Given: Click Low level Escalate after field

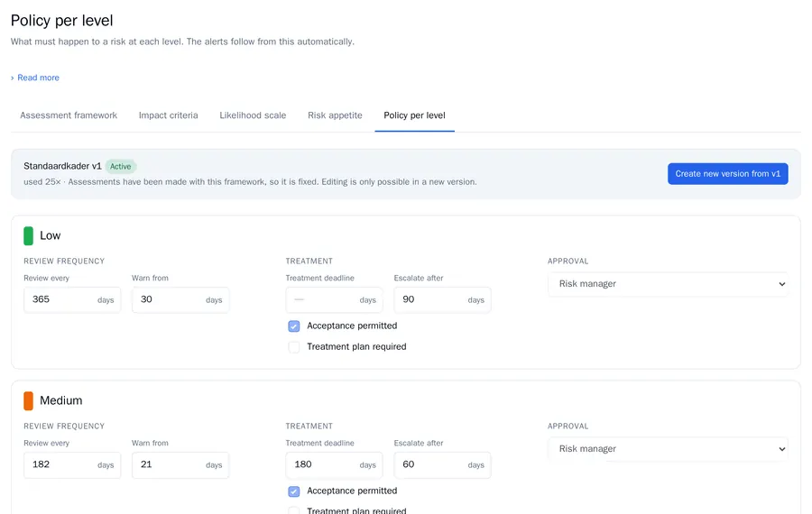Looking at the screenshot, I should [x=443, y=299].
